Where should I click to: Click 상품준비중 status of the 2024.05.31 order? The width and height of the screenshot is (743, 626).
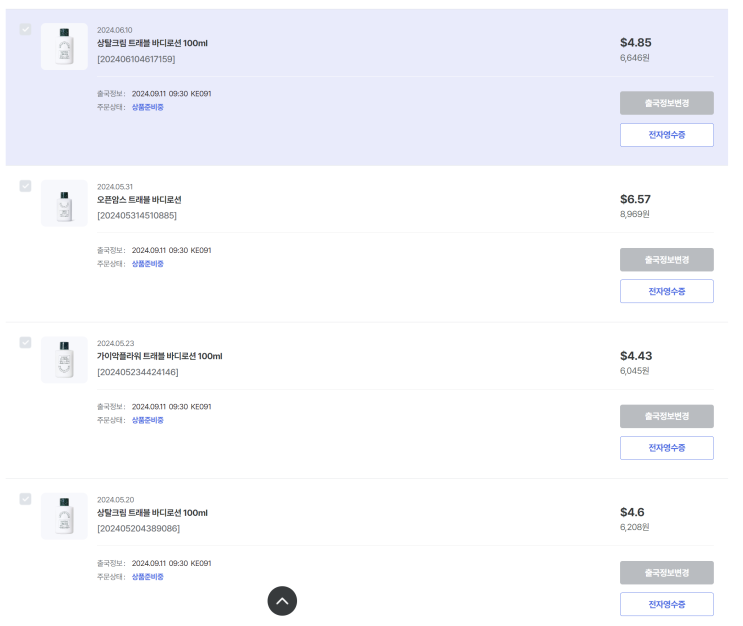(x=147, y=264)
